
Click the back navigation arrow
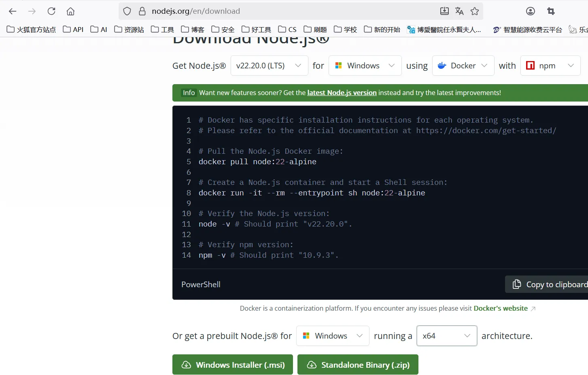tap(13, 11)
